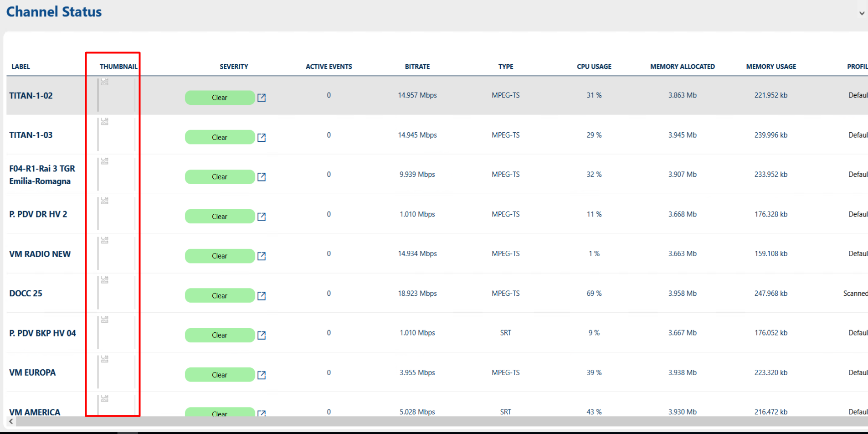Open the external link icon for VM RADIO NEW
Image resolution: width=868 pixels, height=434 pixels.
(262, 256)
